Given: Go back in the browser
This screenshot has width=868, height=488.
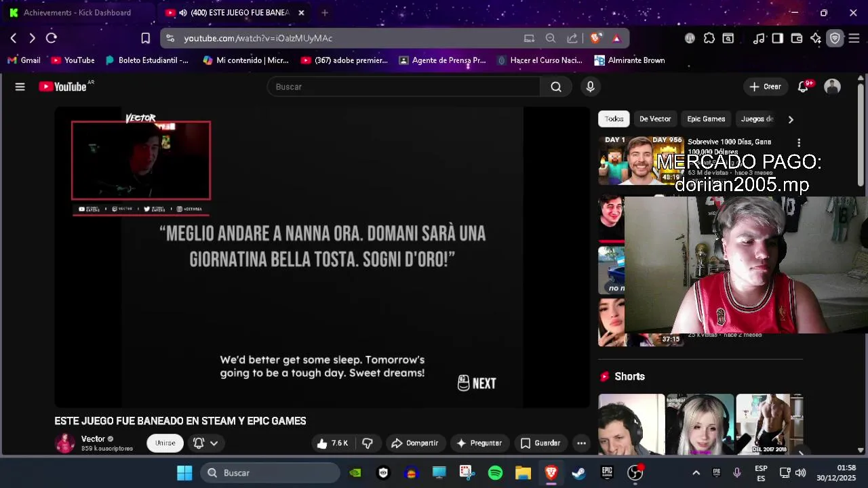Looking at the screenshot, I should [14, 38].
